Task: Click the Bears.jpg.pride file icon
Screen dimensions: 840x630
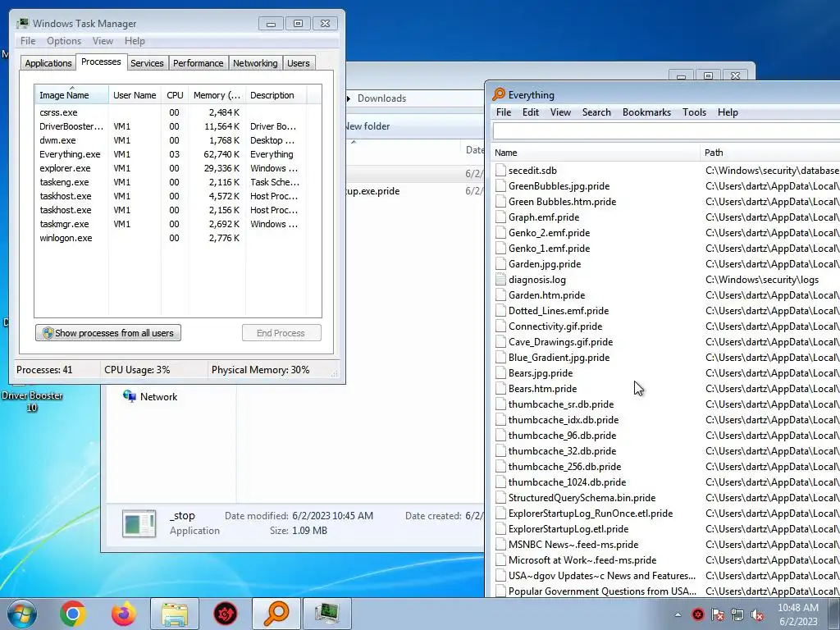Action: pos(500,373)
